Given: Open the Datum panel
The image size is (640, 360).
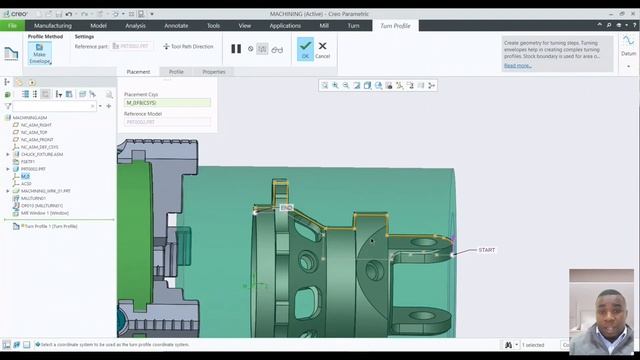Looking at the screenshot, I should point(629,45).
